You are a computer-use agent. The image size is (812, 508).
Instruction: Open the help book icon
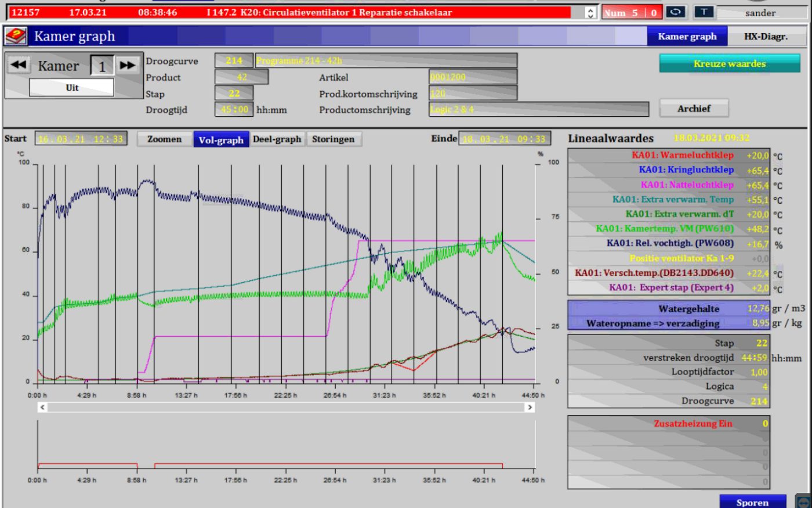pos(16,37)
